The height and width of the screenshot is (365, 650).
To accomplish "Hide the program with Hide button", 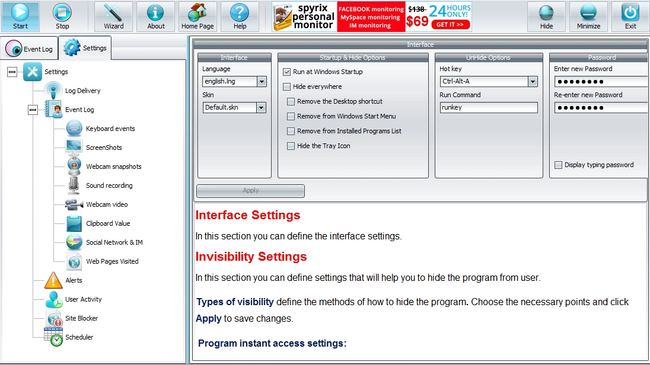I will click(x=546, y=17).
